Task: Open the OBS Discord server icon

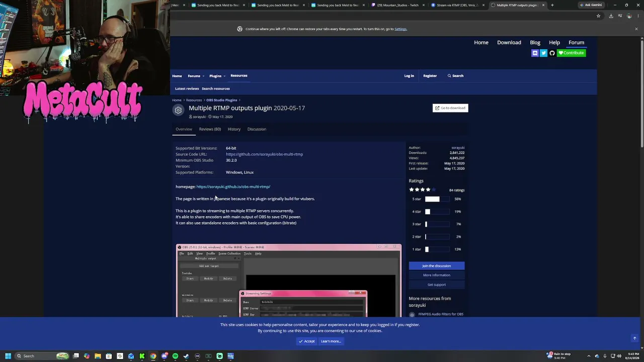Action: (535, 53)
